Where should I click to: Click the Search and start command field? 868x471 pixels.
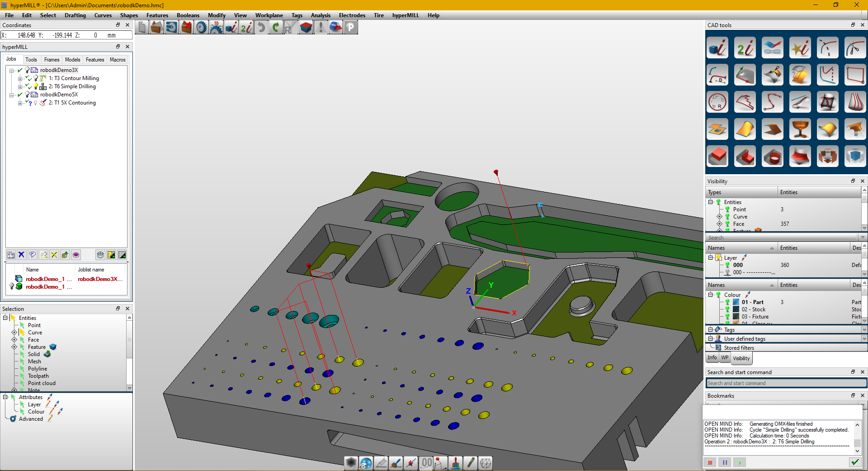[x=786, y=383]
